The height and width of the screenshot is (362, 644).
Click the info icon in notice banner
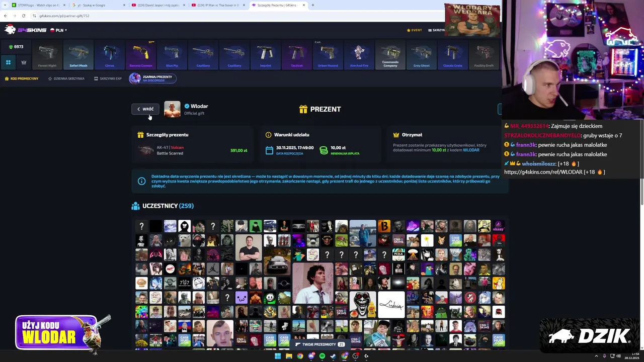tap(141, 181)
